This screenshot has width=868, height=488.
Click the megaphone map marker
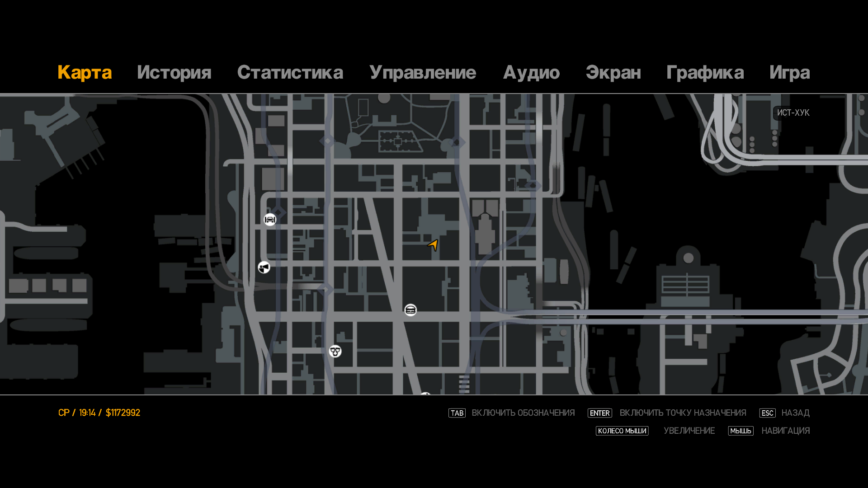264,267
